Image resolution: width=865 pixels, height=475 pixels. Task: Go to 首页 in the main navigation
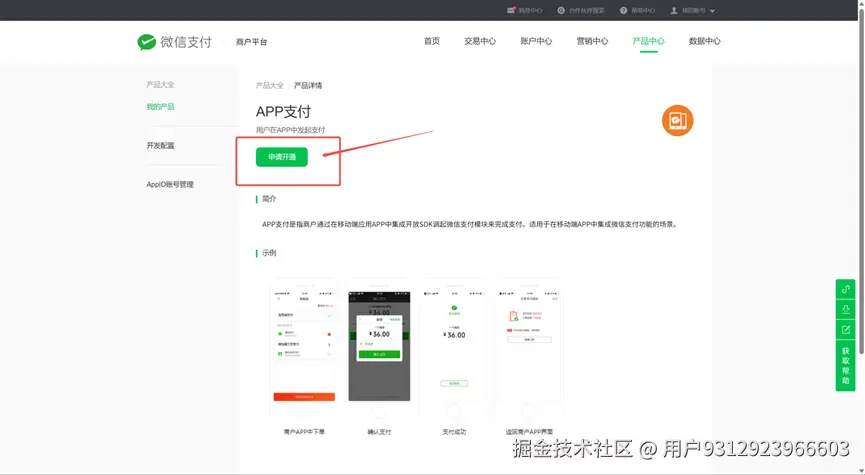click(431, 41)
